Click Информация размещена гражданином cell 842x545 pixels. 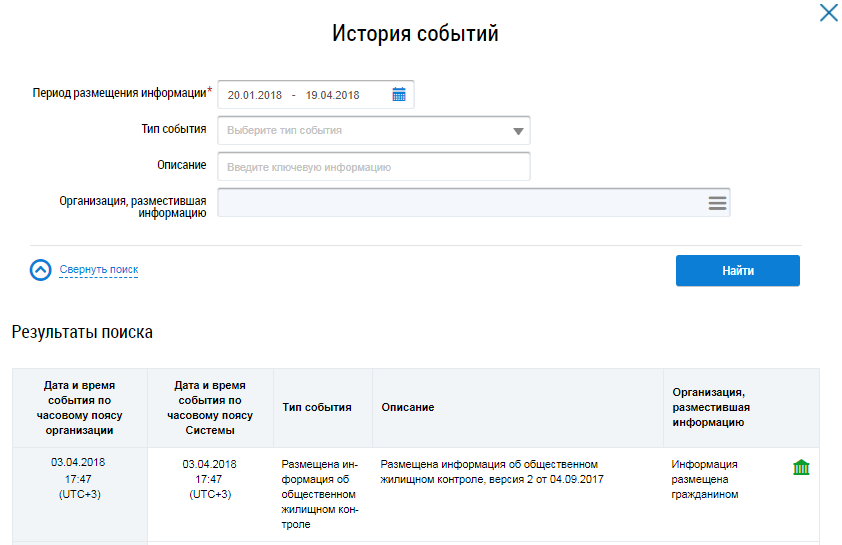(706, 479)
